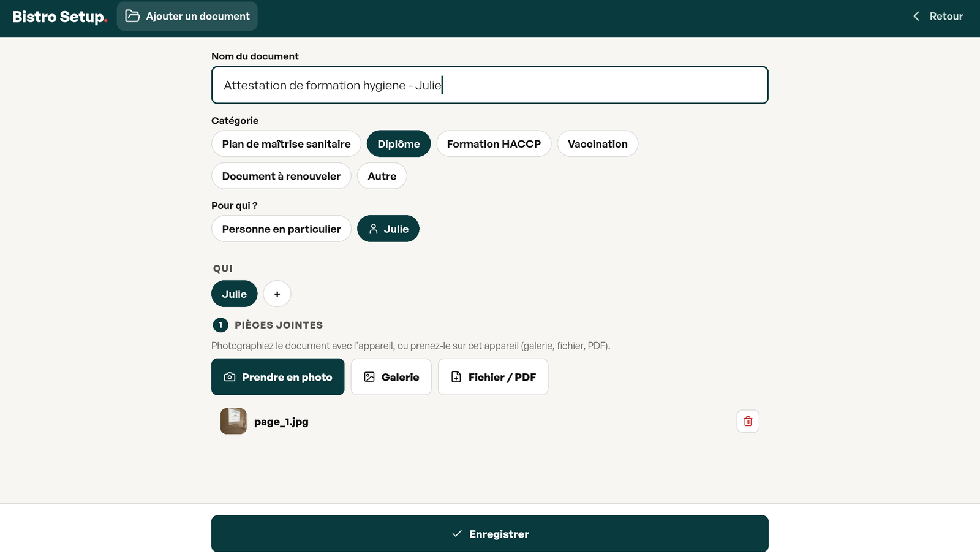Select Personne en particulier option
Screen dimensions: 980x559
281,229
